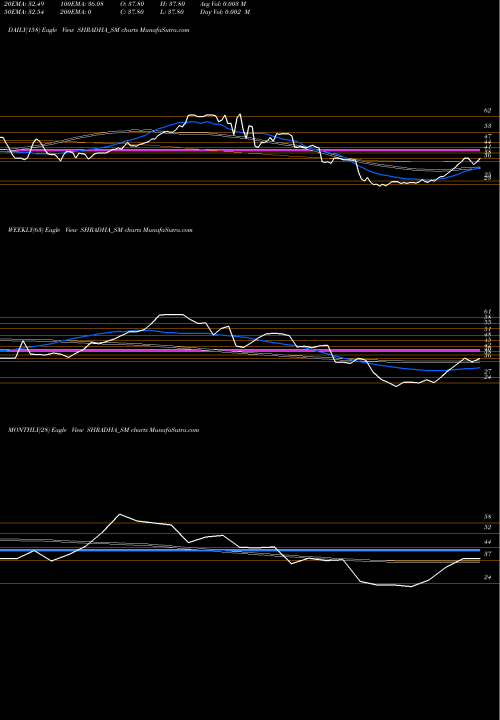Image resolution: width=500 pixels, height=720 pixels.
Task: Click the O: 37.80 open value
Action: click(130, 3)
